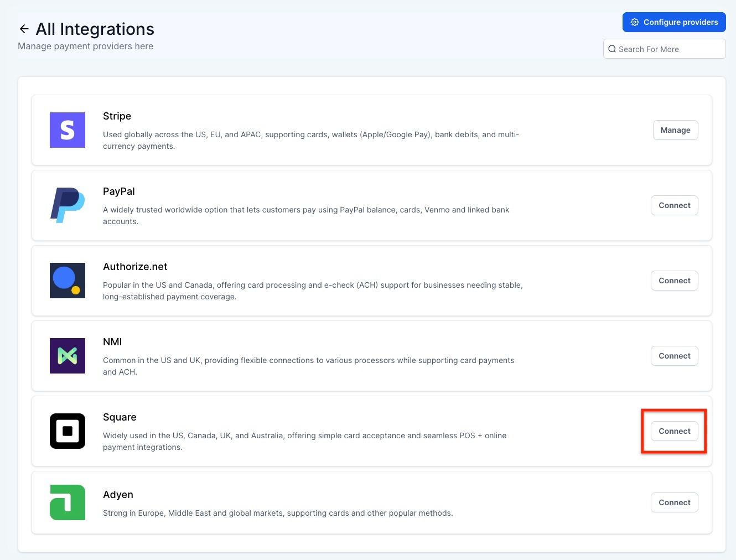Click the magnifier icon in search box
The width and height of the screenshot is (736, 560).
612,49
